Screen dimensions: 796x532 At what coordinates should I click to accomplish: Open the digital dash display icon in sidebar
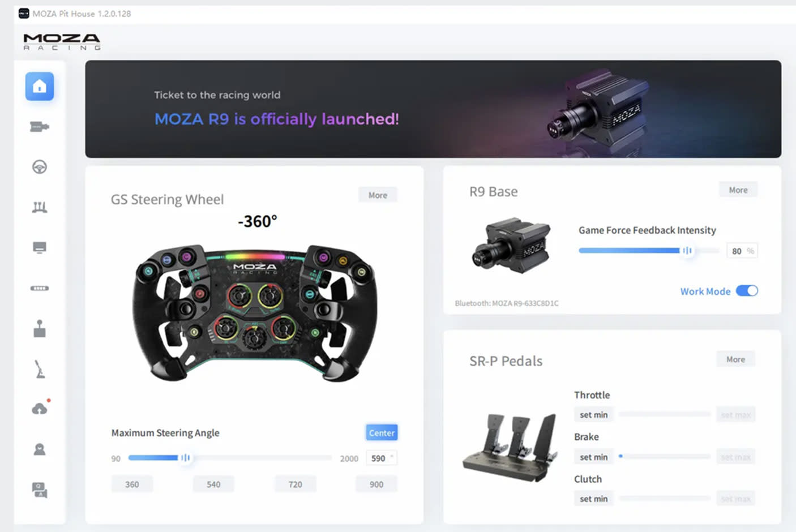40,248
